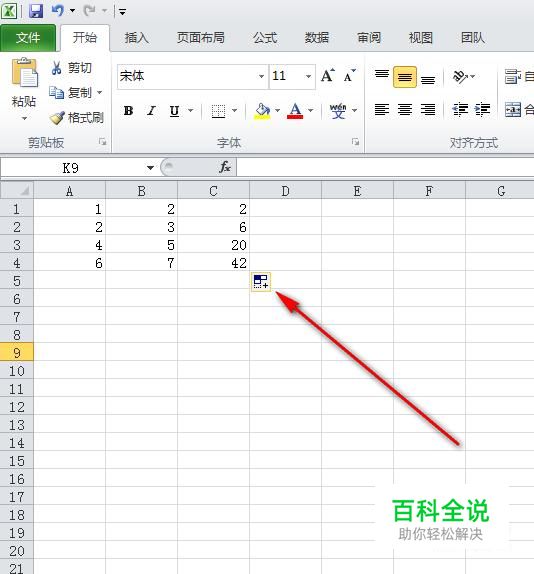Open the 文件 (File) tab
Screen dimensions: 534x574
click(x=28, y=38)
